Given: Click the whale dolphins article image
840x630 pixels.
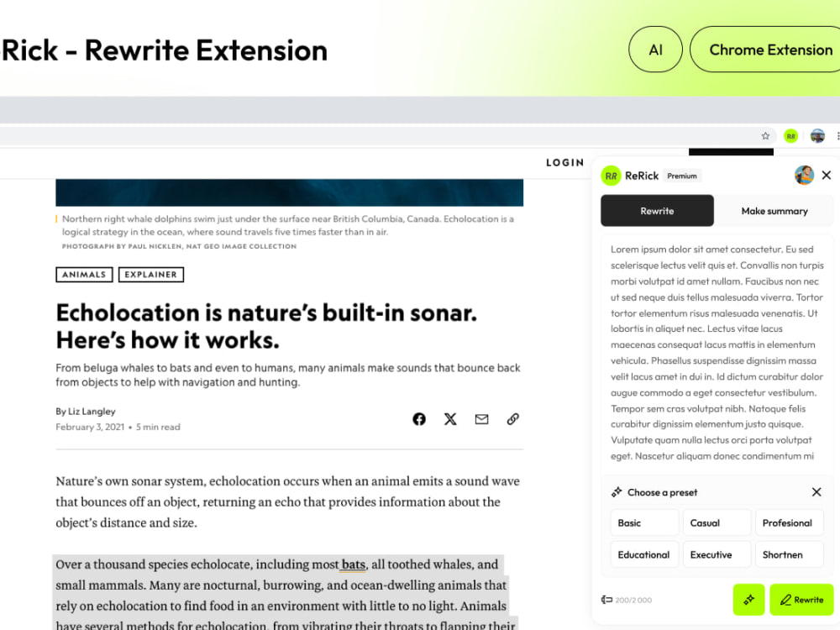Looking at the screenshot, I should tap(289, 192).
